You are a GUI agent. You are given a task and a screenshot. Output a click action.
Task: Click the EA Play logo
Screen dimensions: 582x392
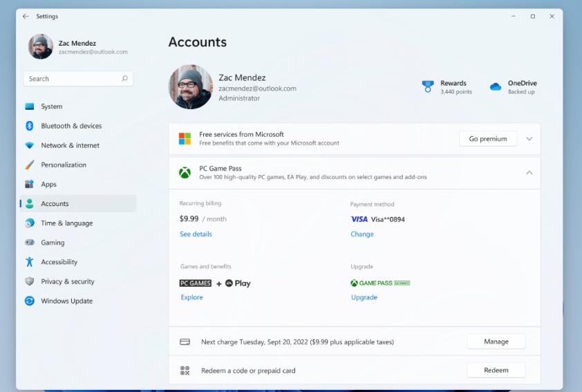pos(238,283)
